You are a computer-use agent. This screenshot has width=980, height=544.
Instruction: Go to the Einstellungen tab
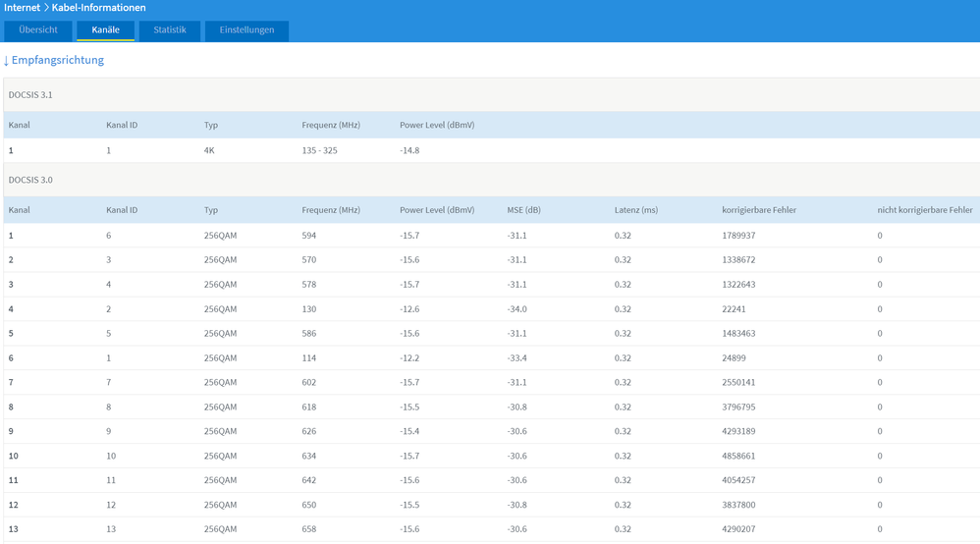coord(246,30)
